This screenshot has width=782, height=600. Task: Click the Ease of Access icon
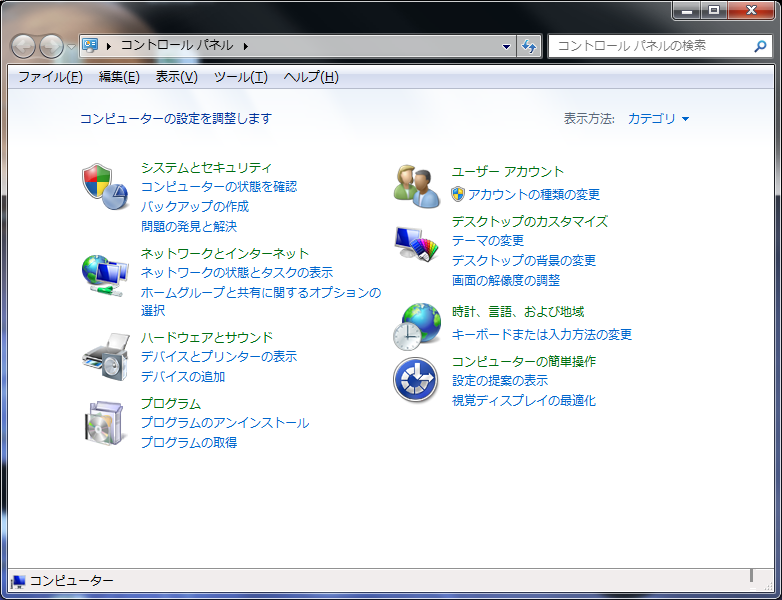pyautogui.click(x=416, y=380)
